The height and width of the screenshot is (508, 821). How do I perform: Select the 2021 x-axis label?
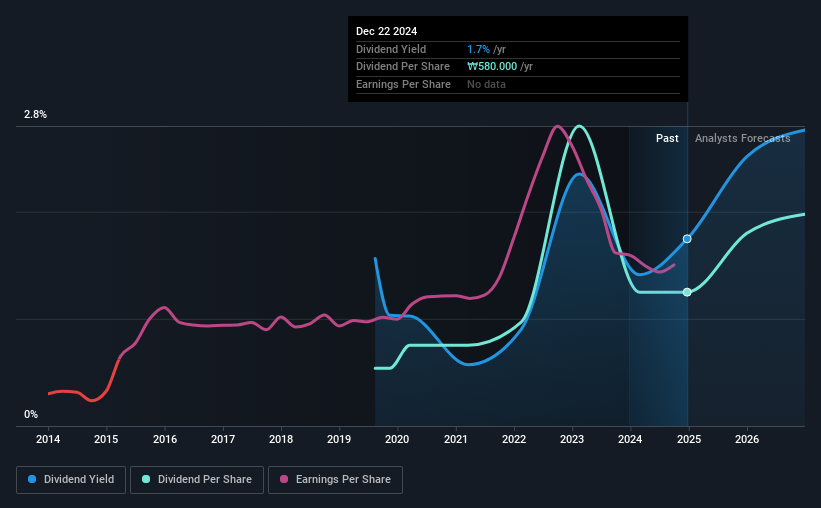click(x=456, y=439)
